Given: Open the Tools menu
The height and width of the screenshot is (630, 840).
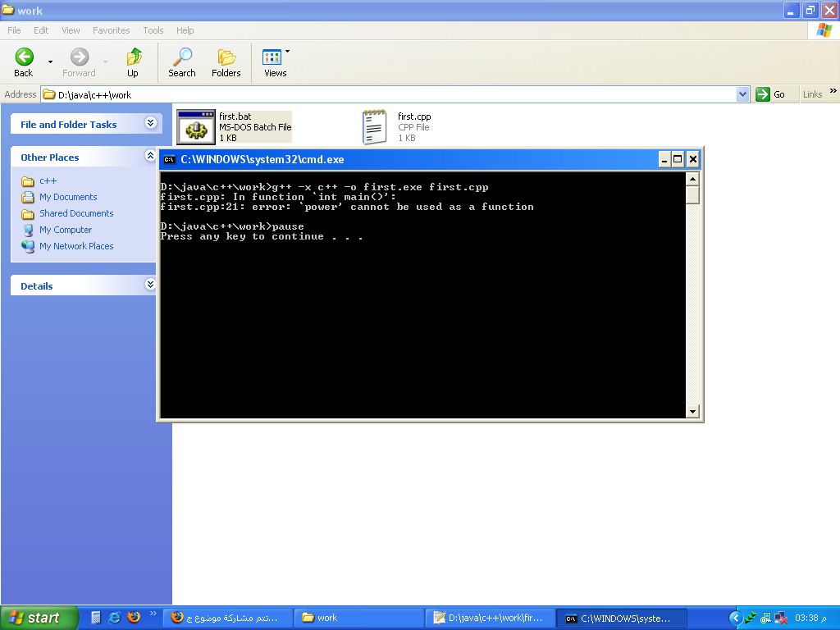Looking at the screenshot, I should (x=153, y=30).
